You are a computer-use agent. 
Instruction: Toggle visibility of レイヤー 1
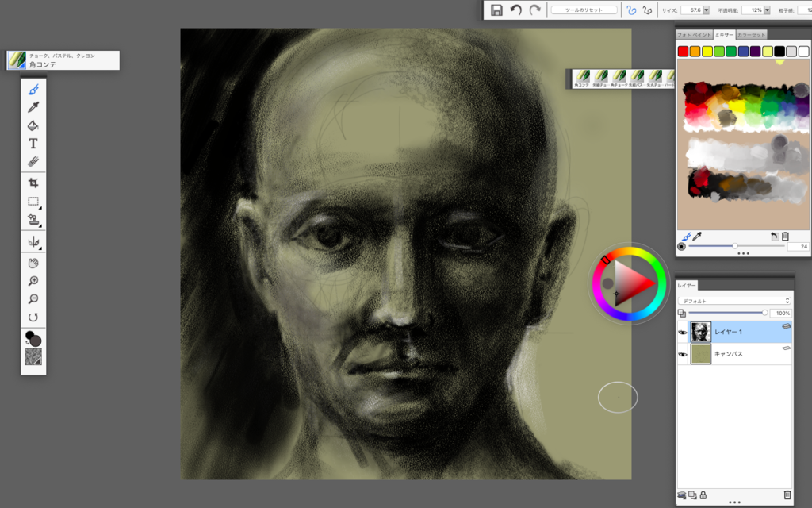click(683, 333)
